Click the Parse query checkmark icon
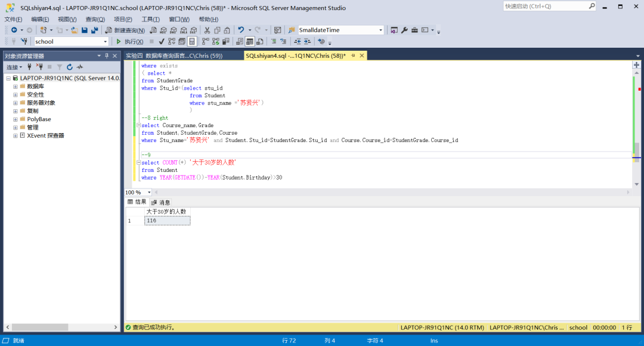 tap(162, 42)
